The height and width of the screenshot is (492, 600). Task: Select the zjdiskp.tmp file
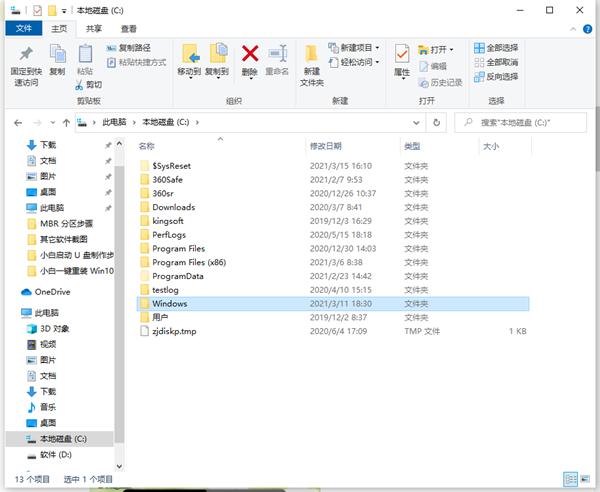174,331
